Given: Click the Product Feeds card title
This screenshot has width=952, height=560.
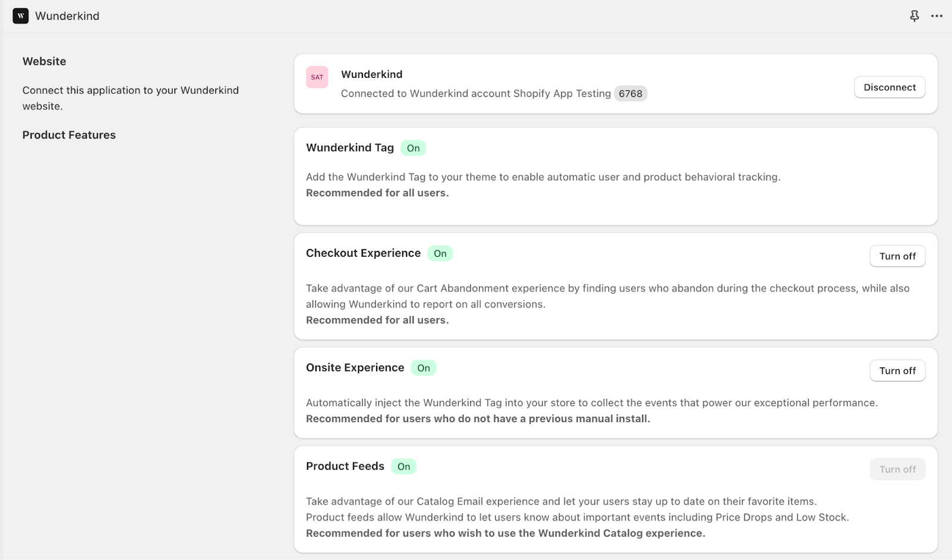Looking at the screenshot, I should tap(345, 466).
